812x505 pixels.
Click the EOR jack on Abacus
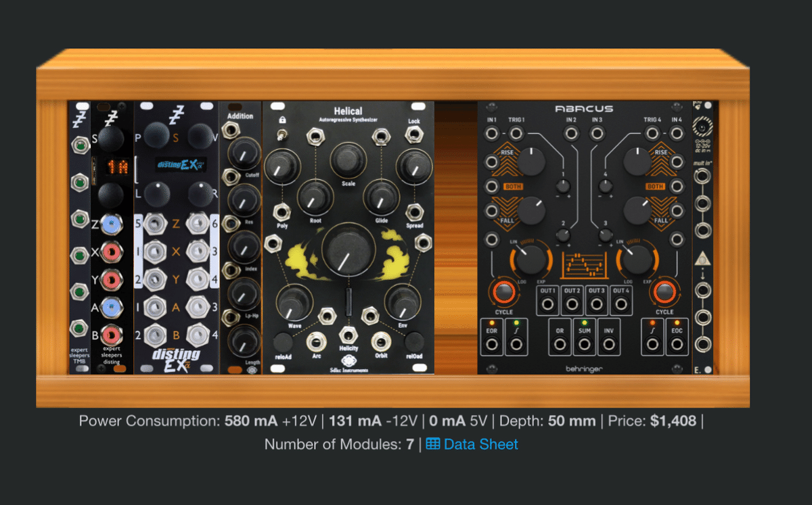tap(491, 344)
